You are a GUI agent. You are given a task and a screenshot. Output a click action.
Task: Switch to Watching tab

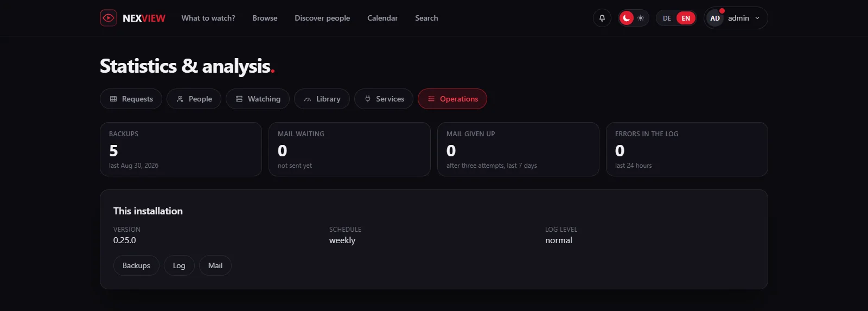coord(258,99)
